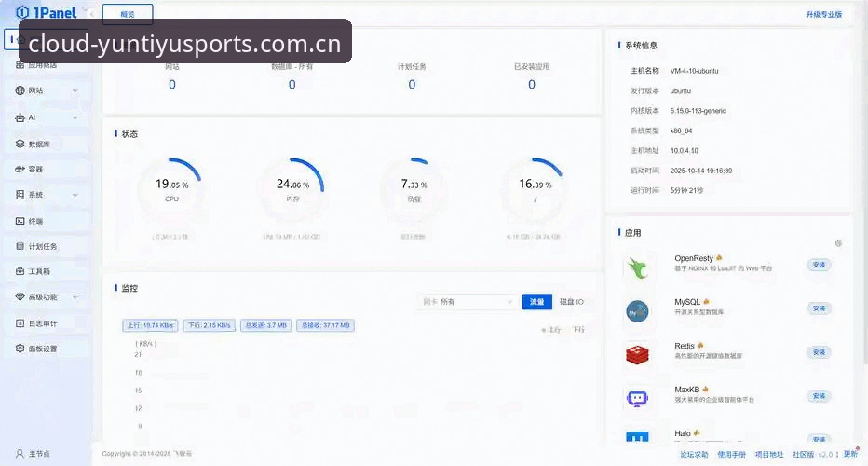Screen dimensions: 868x466
Task: Click the OpenResty app icon
Action: (637, 268)
